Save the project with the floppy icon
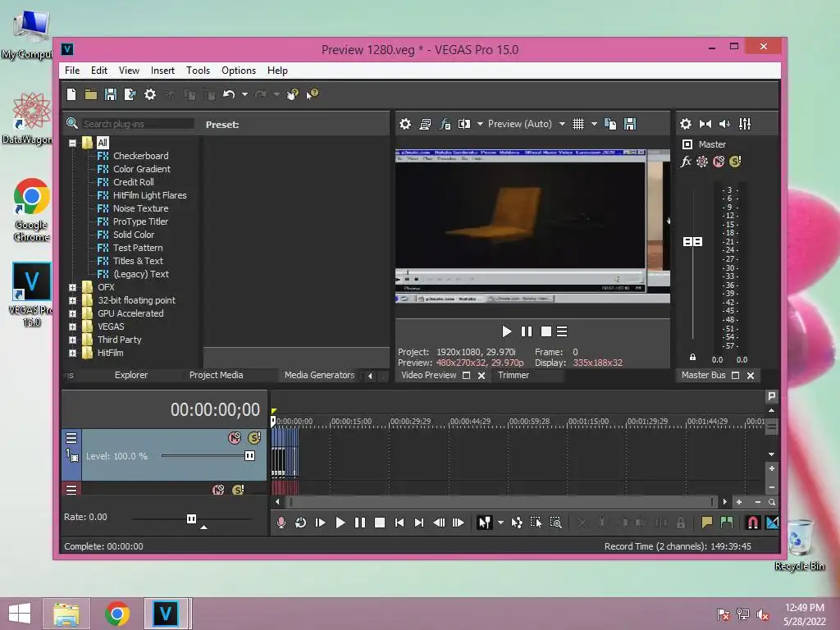 coord(111,94)
